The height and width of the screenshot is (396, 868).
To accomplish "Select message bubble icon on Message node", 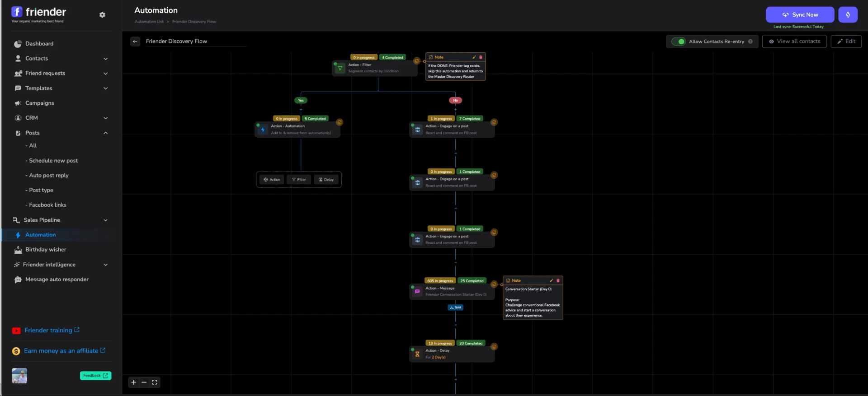I will point(417,292).
